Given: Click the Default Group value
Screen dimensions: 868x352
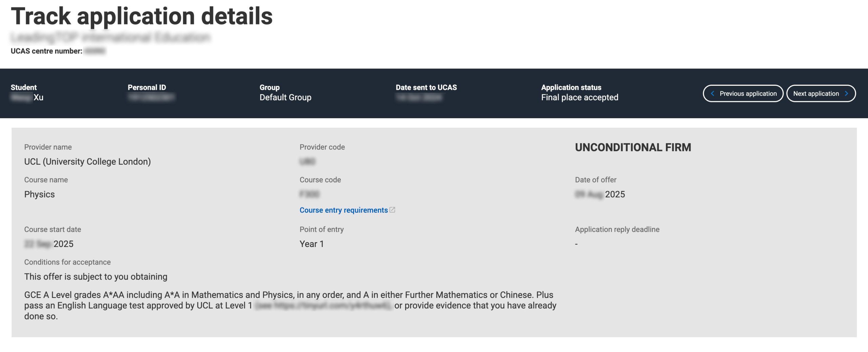Looking at the screenshot, I should coord(285,98).
